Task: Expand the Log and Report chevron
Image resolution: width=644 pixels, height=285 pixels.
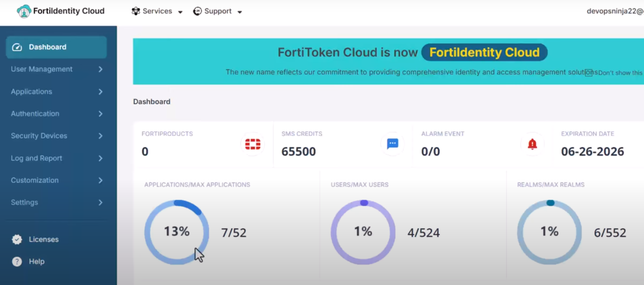Action: tap(100, 158)
